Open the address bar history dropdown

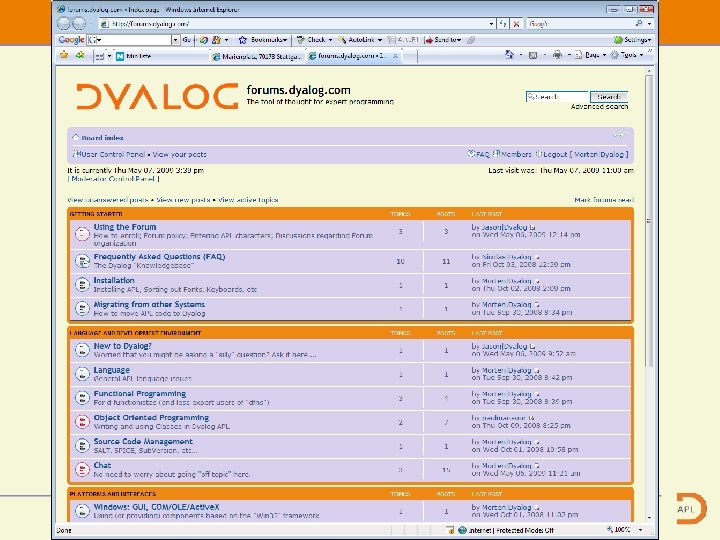click(x=491, y=23)
